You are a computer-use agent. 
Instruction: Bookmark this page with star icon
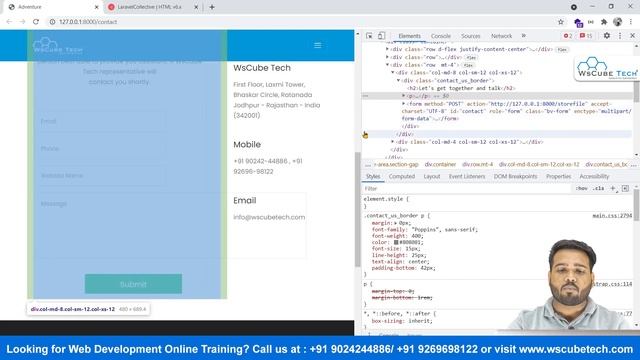tap(561, 22)
